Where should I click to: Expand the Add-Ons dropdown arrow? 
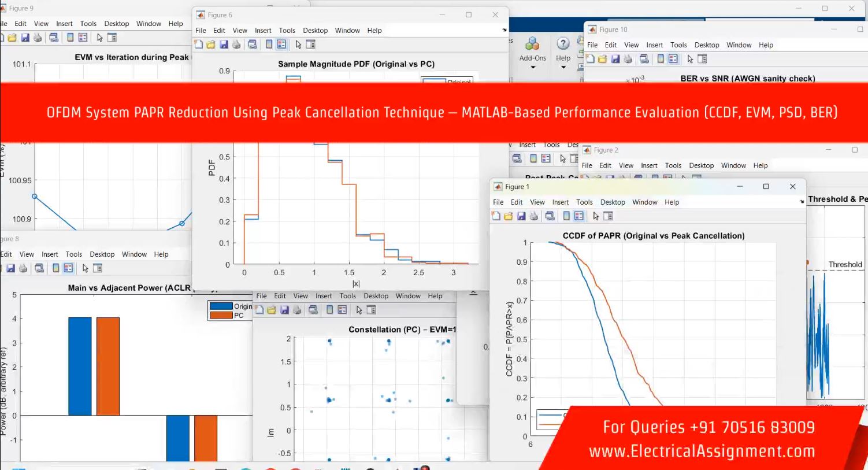533,68
